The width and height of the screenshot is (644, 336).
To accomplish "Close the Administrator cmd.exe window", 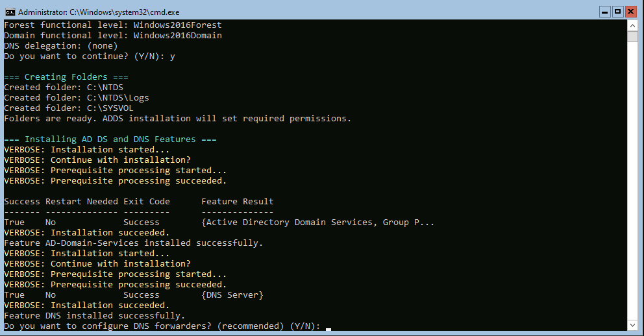I will (632, 11).
